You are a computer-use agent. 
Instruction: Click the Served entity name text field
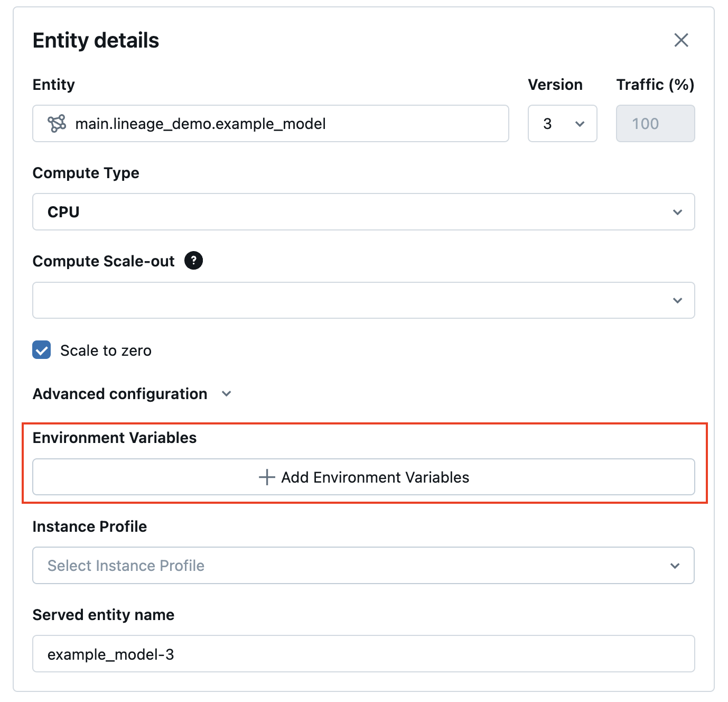click(363, 654)
